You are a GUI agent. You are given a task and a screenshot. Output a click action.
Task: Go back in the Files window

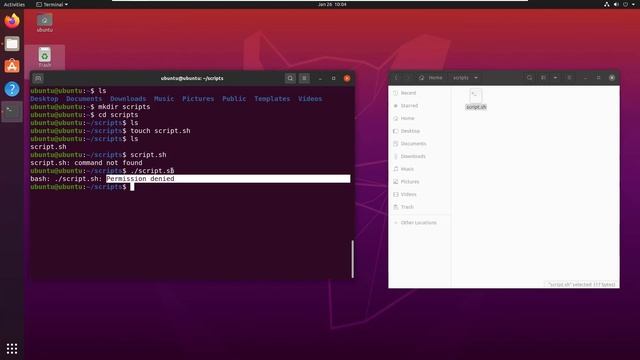click(396, 78)
